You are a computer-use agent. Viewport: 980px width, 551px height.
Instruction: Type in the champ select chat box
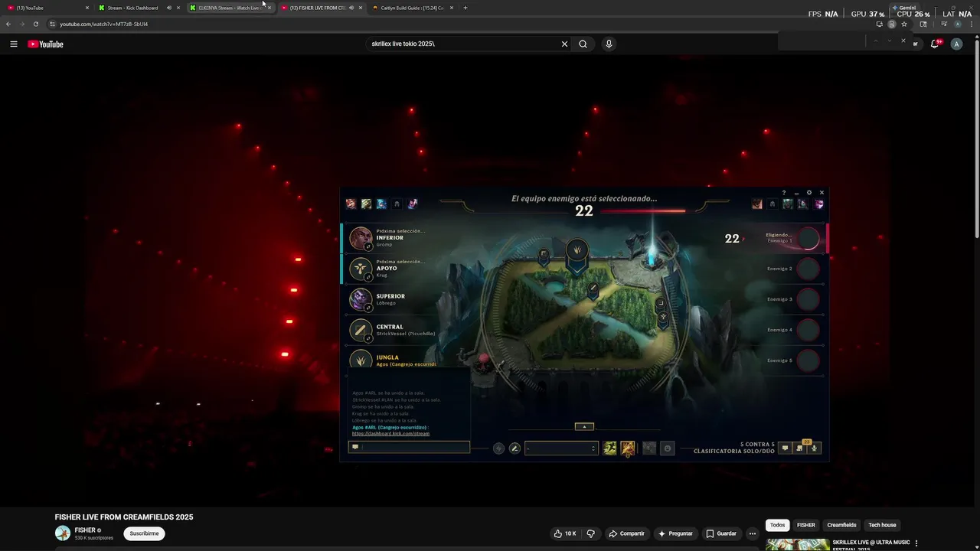[x=409, y=447]
